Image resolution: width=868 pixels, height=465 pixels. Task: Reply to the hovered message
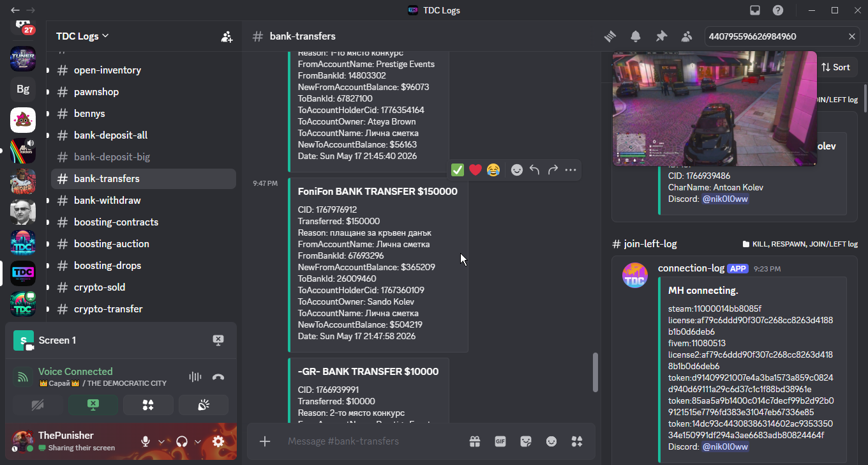point(535,170)
